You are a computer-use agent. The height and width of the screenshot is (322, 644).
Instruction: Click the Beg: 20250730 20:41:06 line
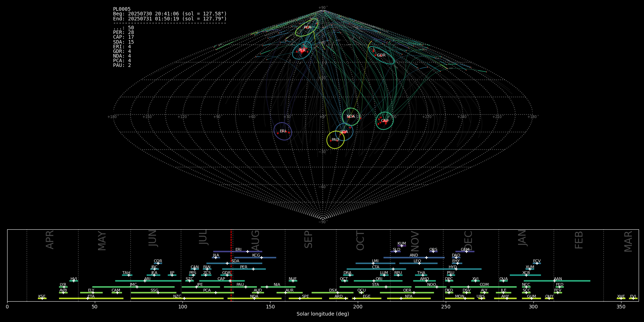[170, 14]
